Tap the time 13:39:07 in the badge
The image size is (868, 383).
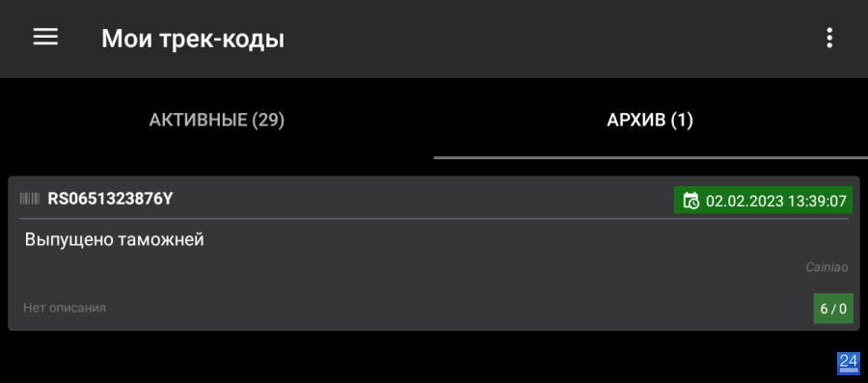tap(816, 201)
